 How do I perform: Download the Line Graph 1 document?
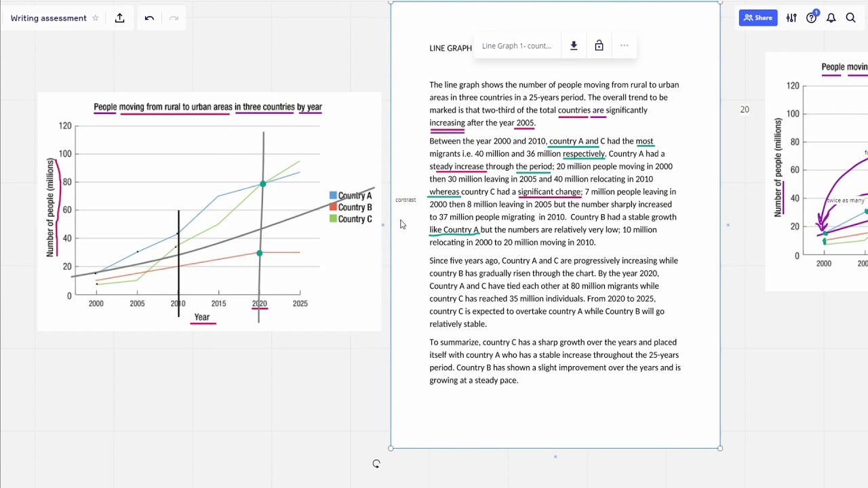tap(574, 46)
